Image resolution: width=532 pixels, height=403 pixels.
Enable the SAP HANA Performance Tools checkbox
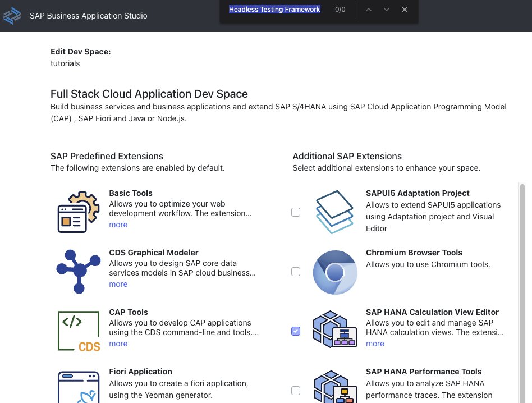tap(296, 391)
